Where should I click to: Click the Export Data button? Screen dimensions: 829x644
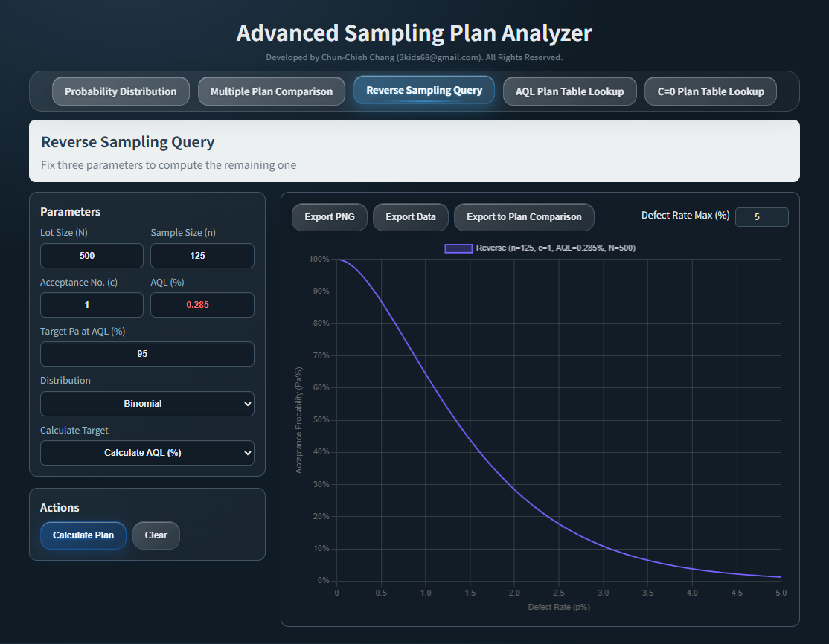(410, 216)
